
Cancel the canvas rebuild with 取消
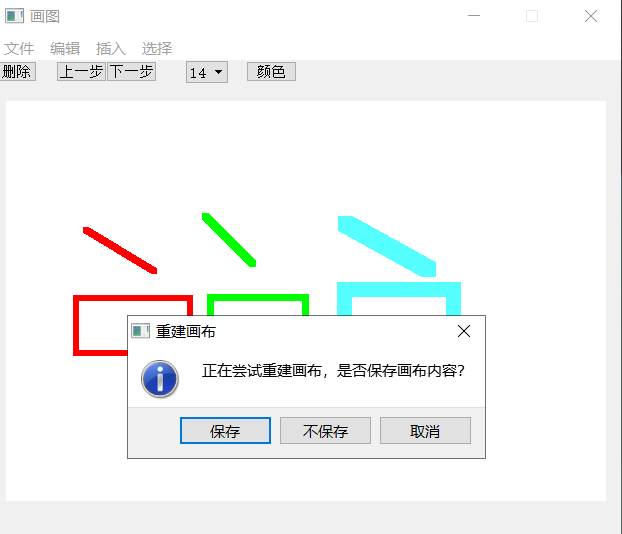tap(425, 430)
